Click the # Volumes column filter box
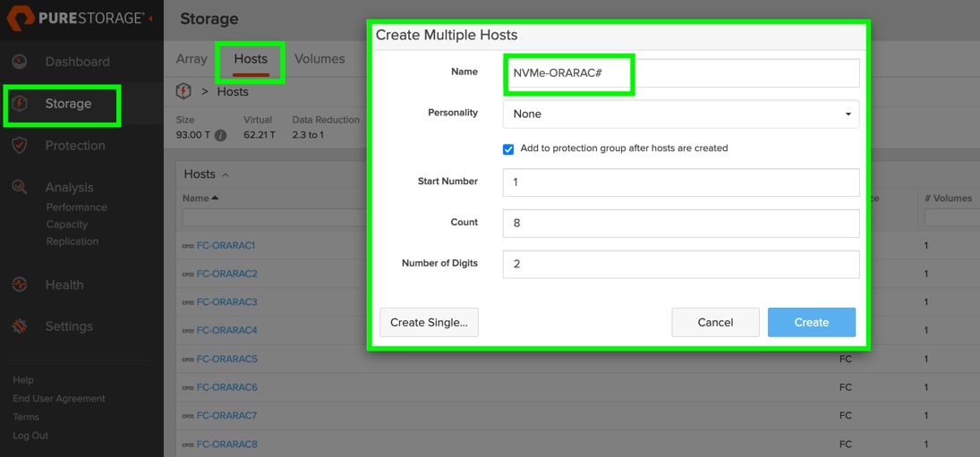 click(x=952, y=217)
